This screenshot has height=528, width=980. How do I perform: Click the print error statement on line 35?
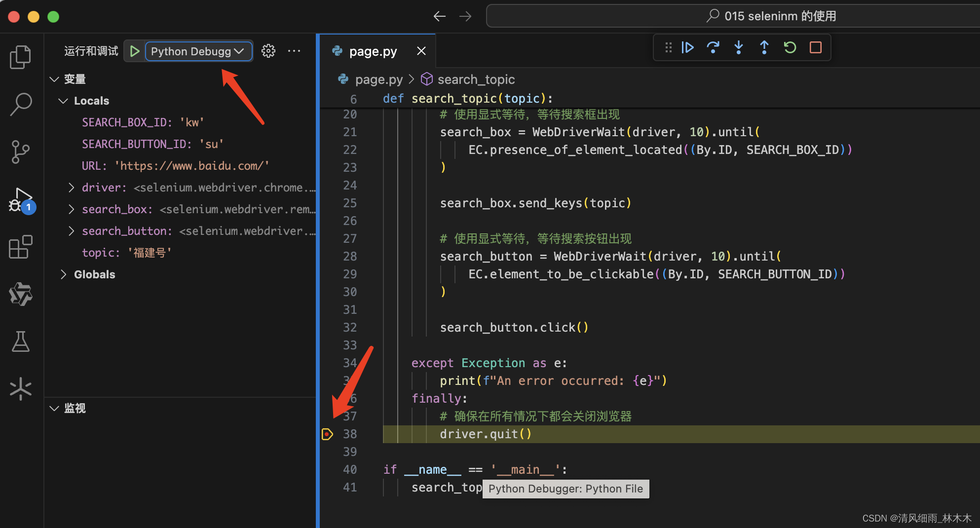tap(553, 381)
